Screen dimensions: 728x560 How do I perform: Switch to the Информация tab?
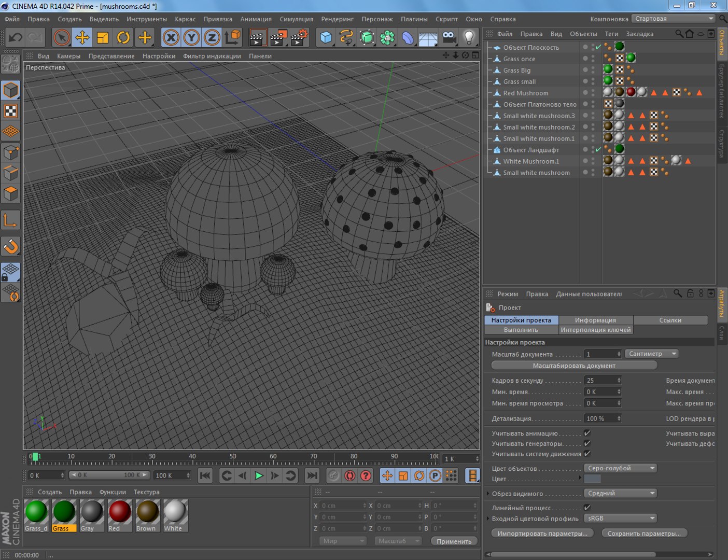tap(595, 320)
